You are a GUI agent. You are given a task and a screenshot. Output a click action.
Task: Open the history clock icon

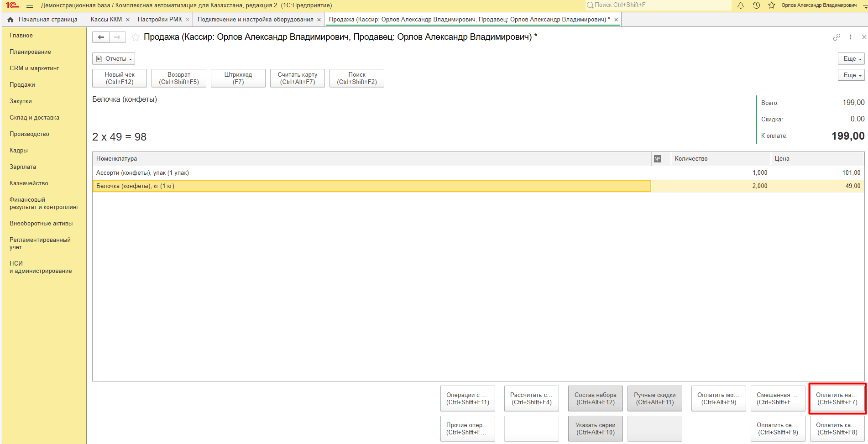(x=756, y=5)
